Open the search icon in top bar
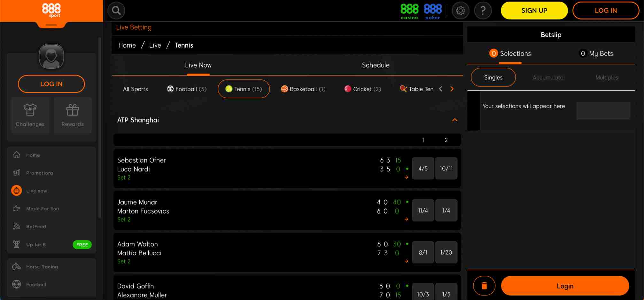 click(116, 10)
